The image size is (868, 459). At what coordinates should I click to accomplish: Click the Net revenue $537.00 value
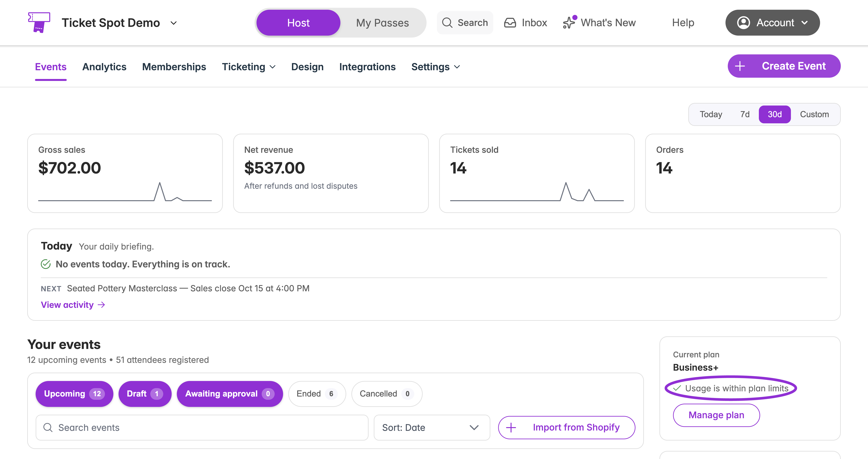click(275, 168)
